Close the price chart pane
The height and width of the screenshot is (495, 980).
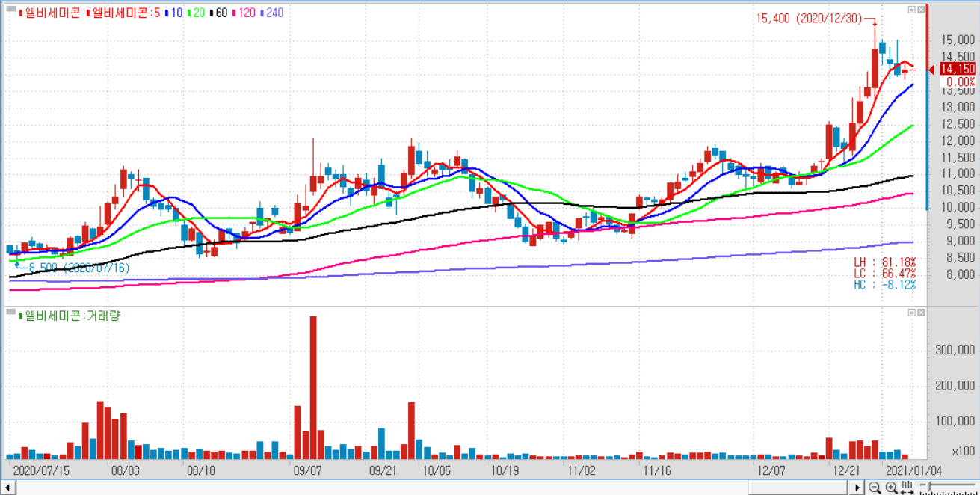point(921,10)
